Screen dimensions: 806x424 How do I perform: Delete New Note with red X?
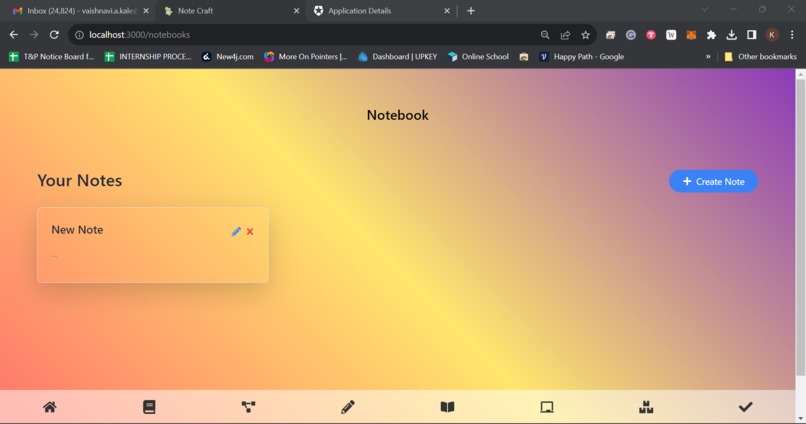tap(250, 232)
